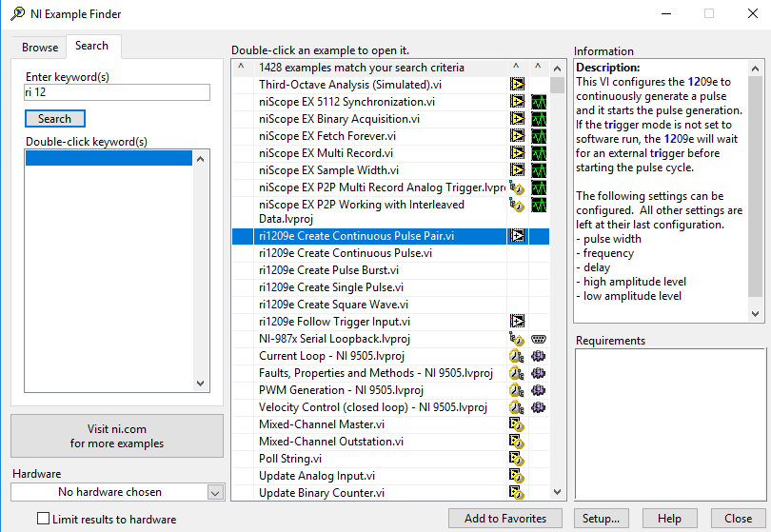Select PWM Generation - NI 9505.lvproj example
This screenshot has height=532, width=771.
pyautogui.click(x=342, y=390)
